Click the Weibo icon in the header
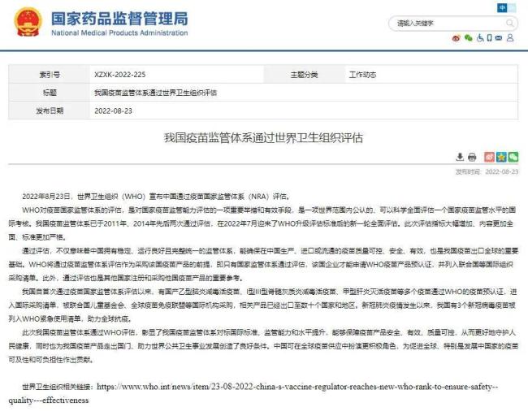The height and width of the screenshot is (420, 528). 457,37
